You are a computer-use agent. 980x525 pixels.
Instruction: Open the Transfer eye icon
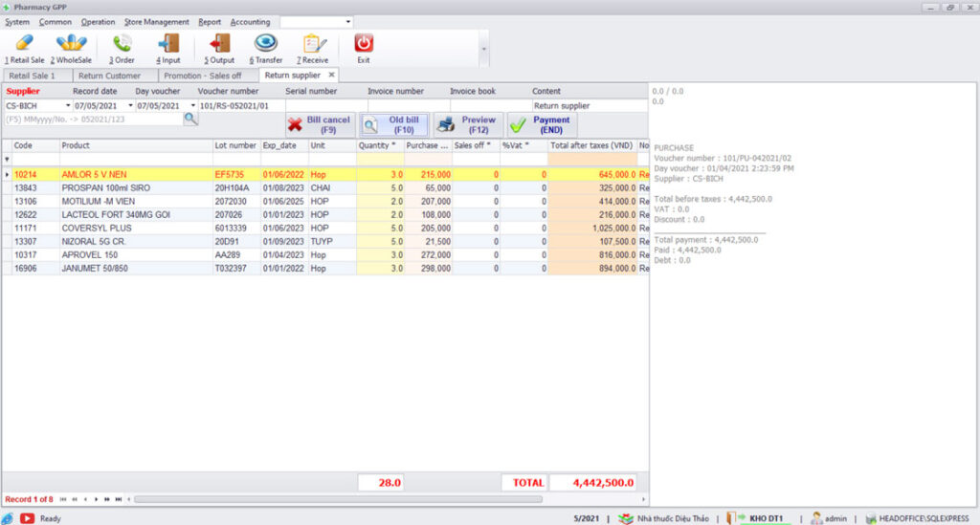coord(266,44)
